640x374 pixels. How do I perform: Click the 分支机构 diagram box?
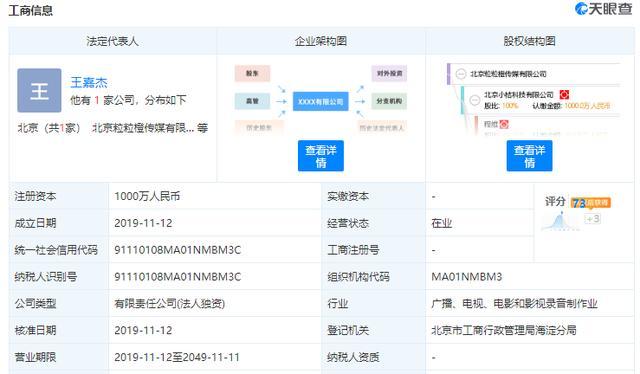pos(389,101)
